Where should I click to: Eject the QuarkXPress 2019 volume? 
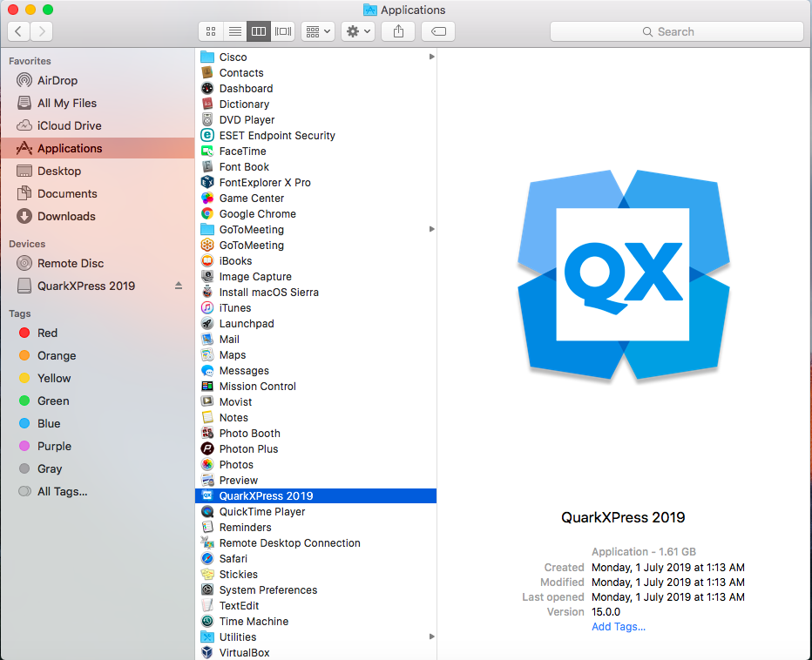[x=179, y=286]
